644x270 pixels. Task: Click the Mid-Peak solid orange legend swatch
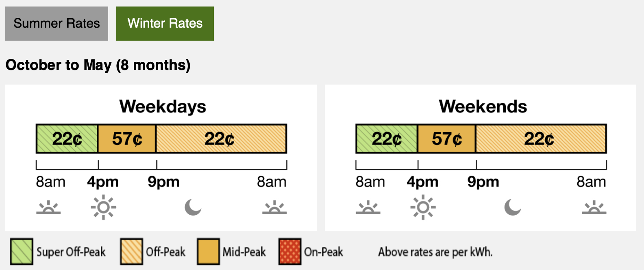[x=208, y=252]
